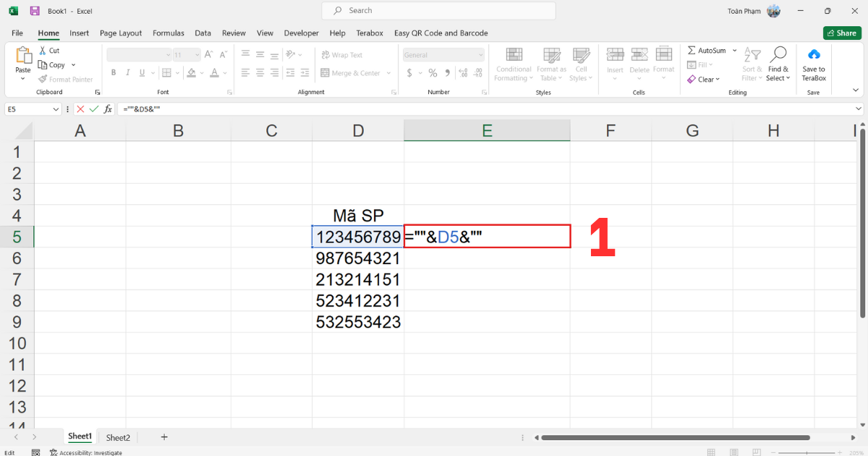Switch to Sheet2
Viewport: 868px width, 456px height.
pos(118,437)
